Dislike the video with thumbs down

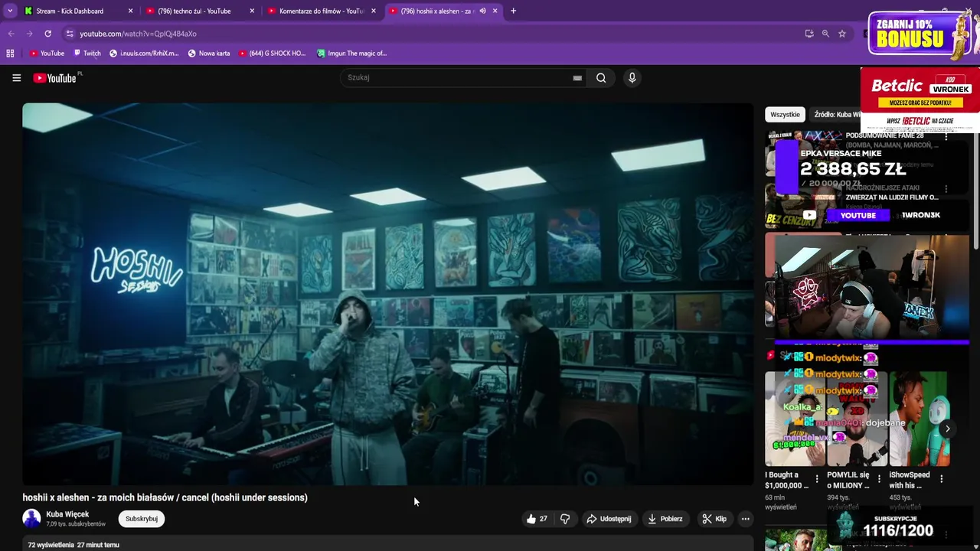point(565,519)
